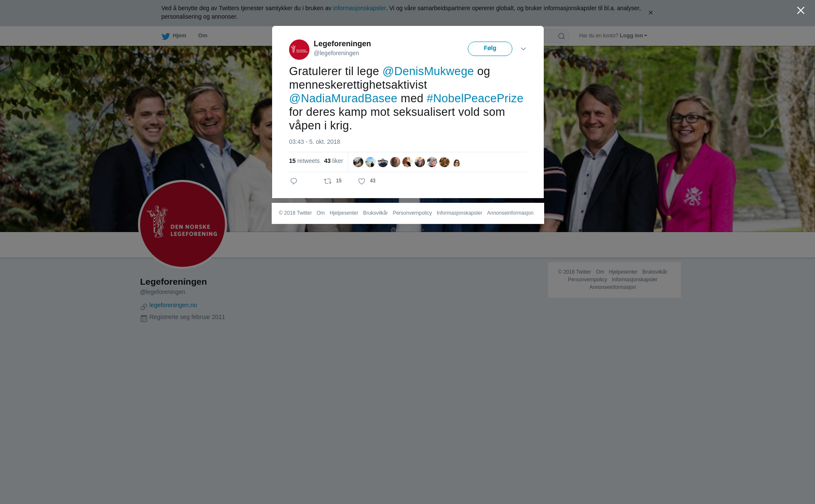815x504 pixels.
Task: Visit the legeforeningen.no website link
Action: pyautogui.click(x=173, y=305)
